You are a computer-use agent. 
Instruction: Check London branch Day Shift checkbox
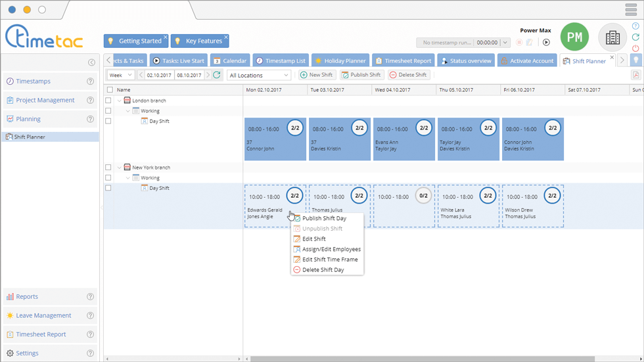[108, 121]
